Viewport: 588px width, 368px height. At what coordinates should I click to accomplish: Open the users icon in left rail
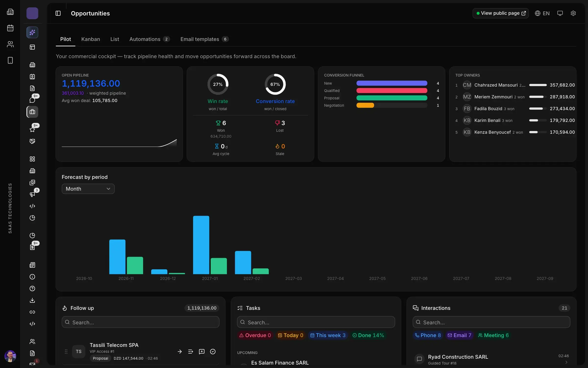coord(10,44)
